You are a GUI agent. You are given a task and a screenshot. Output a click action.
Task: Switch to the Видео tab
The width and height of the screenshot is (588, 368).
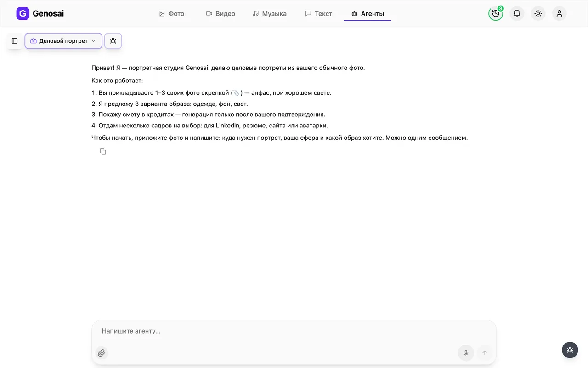(220, 14)
